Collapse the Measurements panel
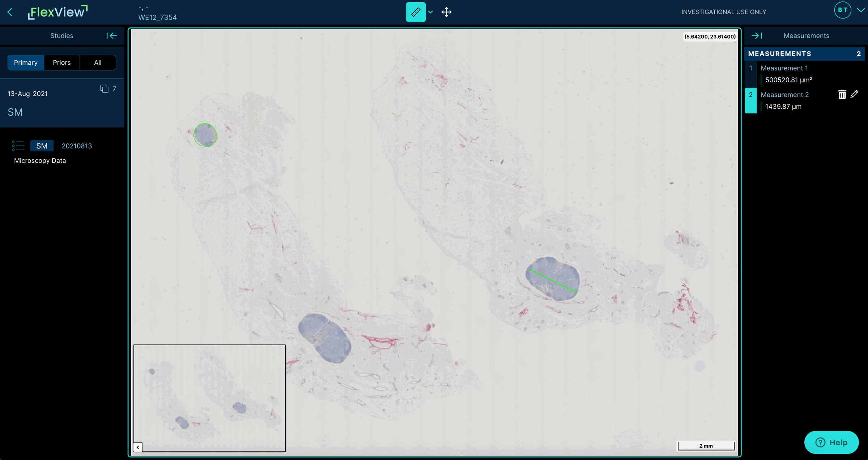The image size is (868, 460). click(x=757, y=35)
